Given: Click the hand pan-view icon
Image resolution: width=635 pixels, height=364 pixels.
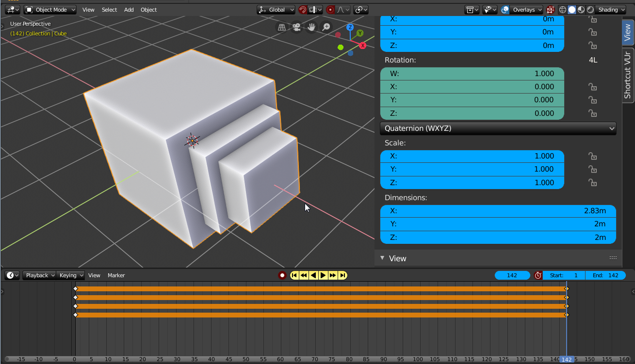Looking at the screenshot, I should click(x=311, y=27).
